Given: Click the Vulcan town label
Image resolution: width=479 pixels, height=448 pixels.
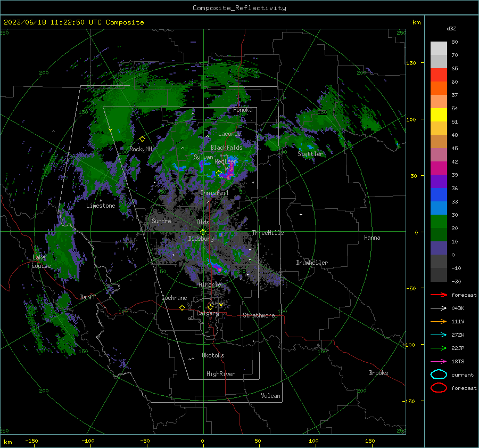Looking at the screenshot, I should (x=270, y=396).
